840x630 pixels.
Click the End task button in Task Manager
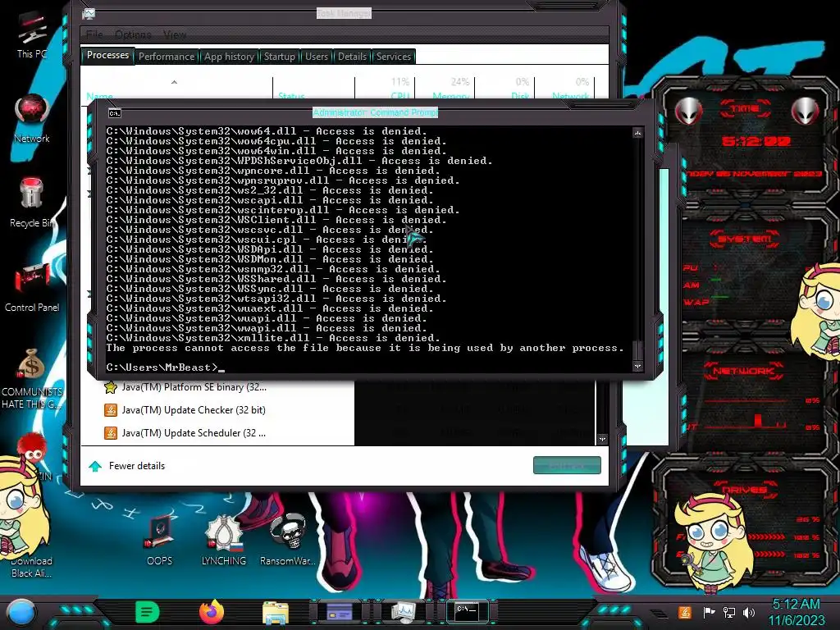click(x=567, y=465)
